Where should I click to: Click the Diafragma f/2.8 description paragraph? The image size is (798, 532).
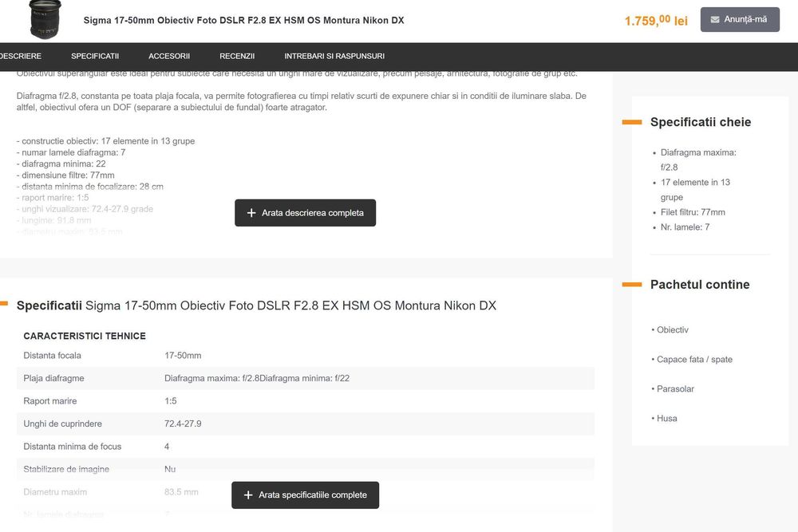point(302,101)
